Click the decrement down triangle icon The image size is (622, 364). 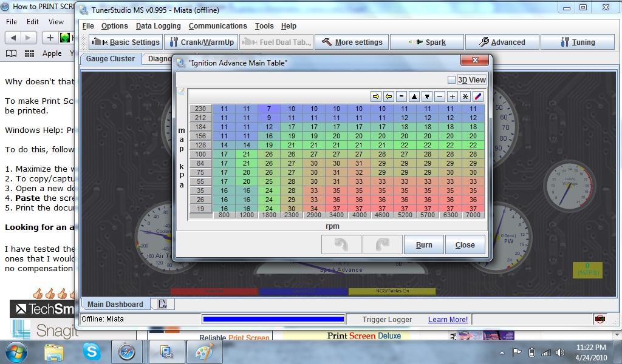click(427, 96)
